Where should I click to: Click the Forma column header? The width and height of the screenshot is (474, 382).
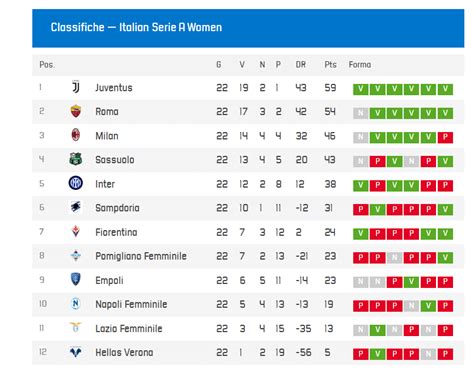360,64
